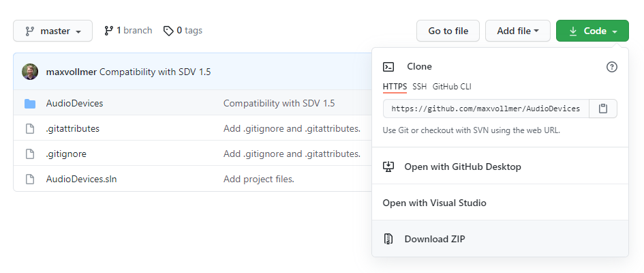Copy the clone URL with clipboard icon
This screenshot has width=644, height=273.
click(x=603, y=109)
